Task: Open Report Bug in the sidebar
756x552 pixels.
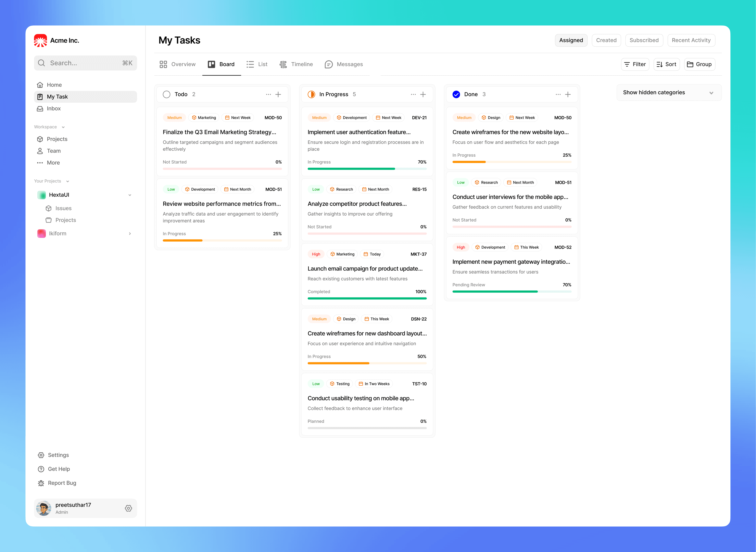Action: 62,483
